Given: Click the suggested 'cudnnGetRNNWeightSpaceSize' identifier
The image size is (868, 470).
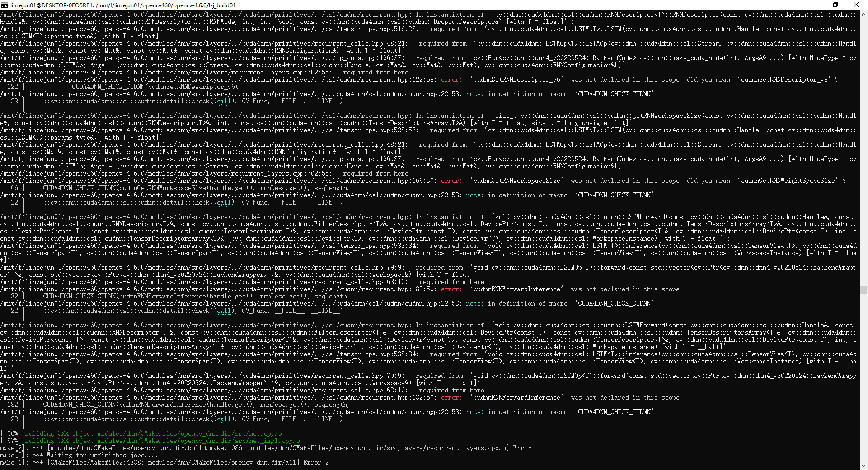Looking at the screenshot, I should (788, 181).
